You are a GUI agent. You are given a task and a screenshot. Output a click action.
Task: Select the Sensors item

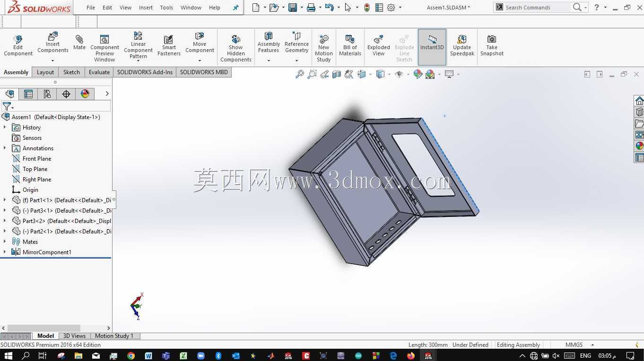pyautogui.click(x=32, y=138)
